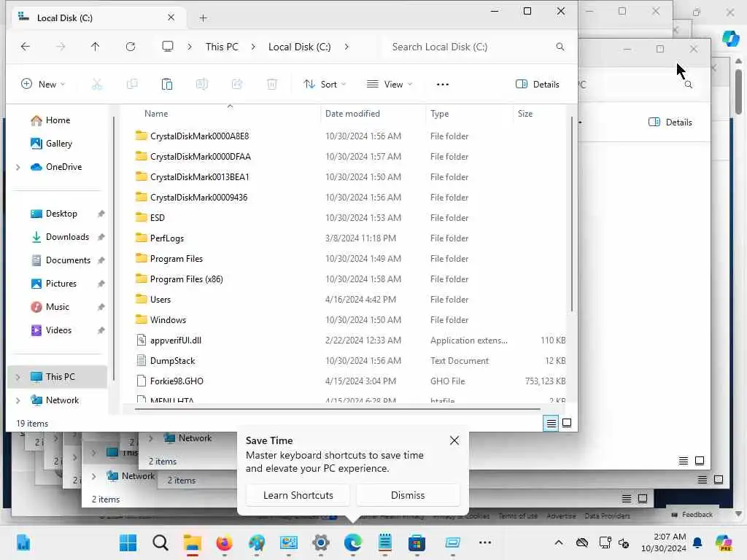Screen dimensions: 747x560
Task: Select the Local Disk (C:) tab
Action: point(98,17)
